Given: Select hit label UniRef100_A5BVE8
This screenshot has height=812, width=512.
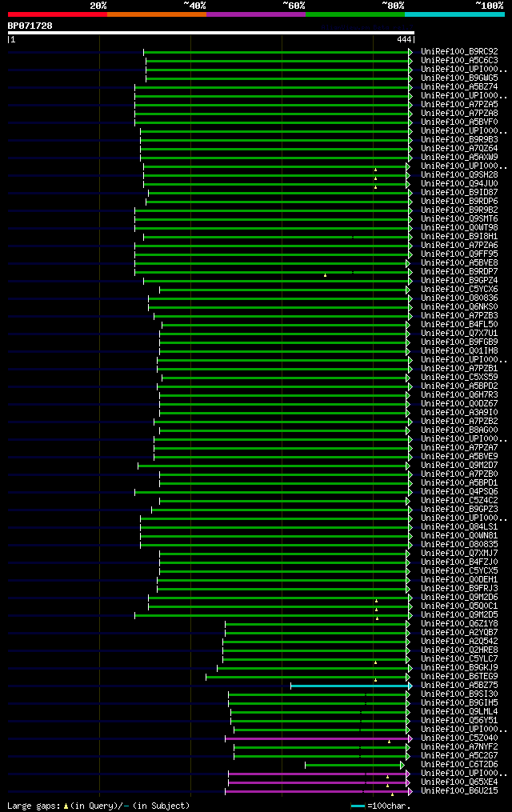Looking at the screenshot, I should [x=459, y=263].
